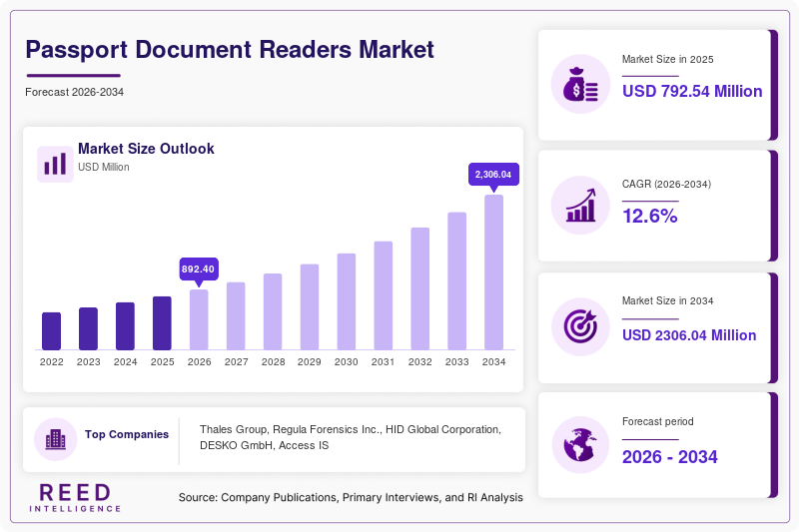
Task: Click the globe icon next to Forecast period
Action: 580,445
